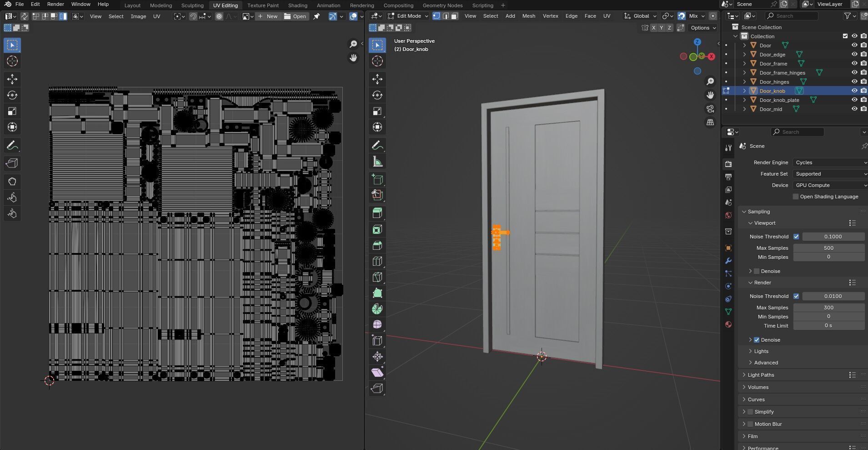Viewport: 868px width, 450px height.
Task: Open the Device dropdown
Action: (830, 185)
